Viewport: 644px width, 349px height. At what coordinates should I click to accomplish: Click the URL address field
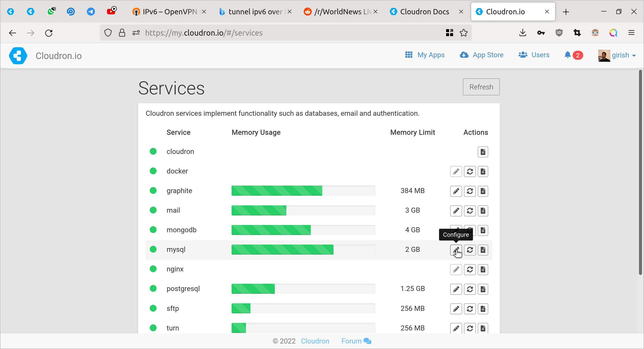pos(276,33)
